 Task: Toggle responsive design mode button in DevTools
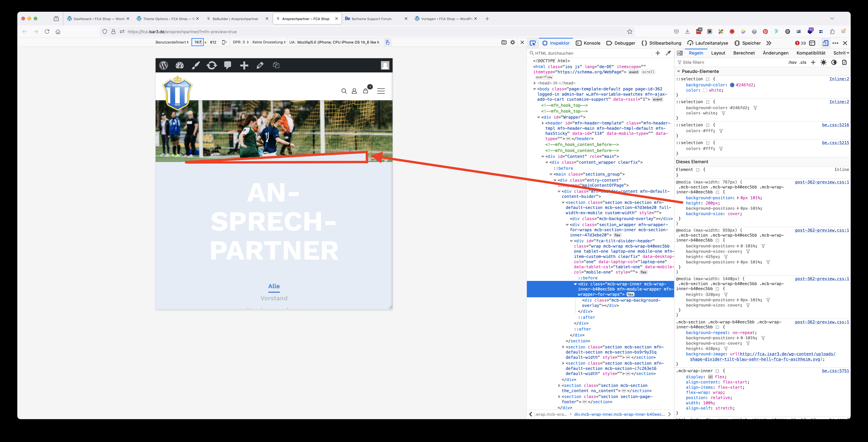click(825, 43)
